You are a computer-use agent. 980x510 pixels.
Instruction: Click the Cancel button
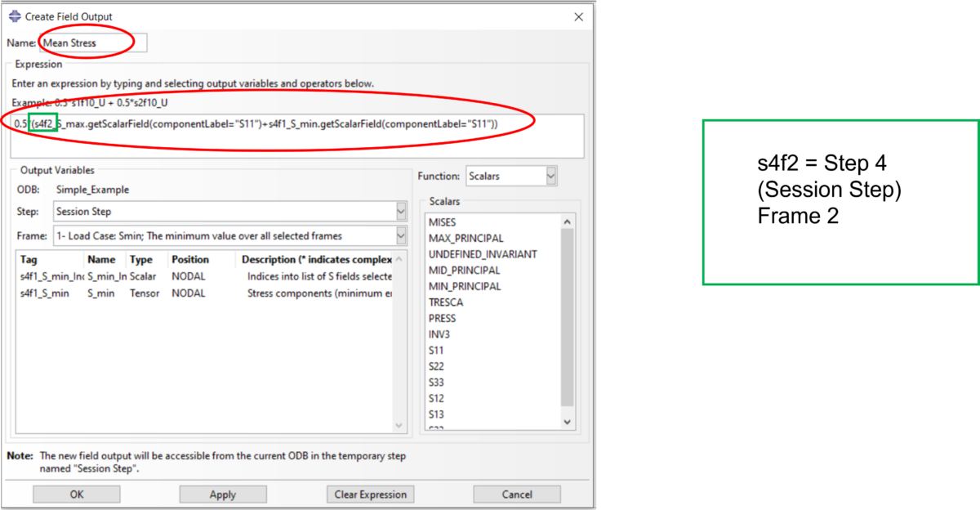point(516,494)
